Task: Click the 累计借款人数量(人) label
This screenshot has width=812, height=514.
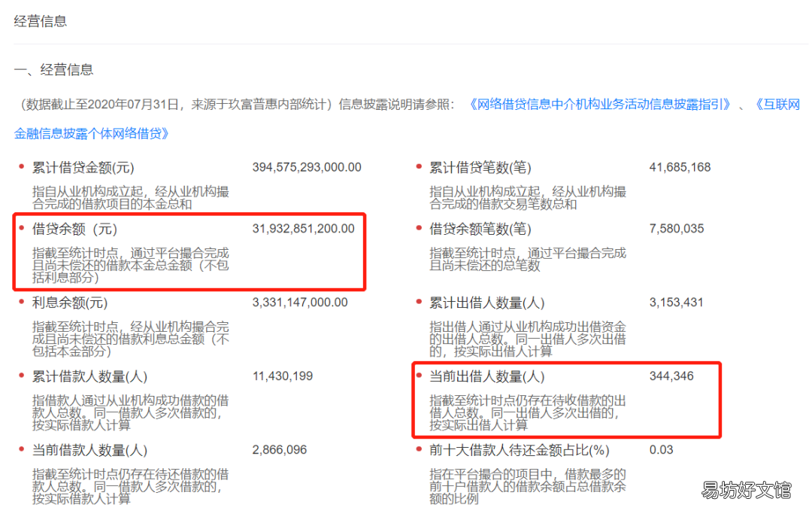Action: [89, 376]
